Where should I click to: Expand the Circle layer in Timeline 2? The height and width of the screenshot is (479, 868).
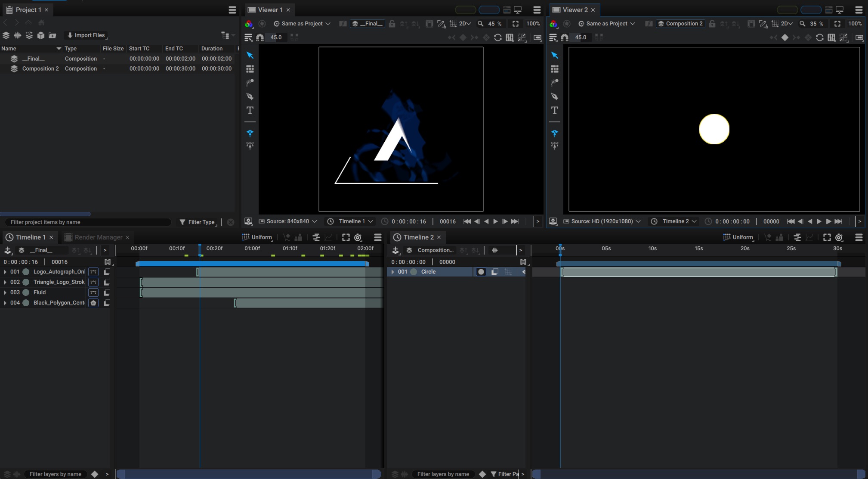392,272
